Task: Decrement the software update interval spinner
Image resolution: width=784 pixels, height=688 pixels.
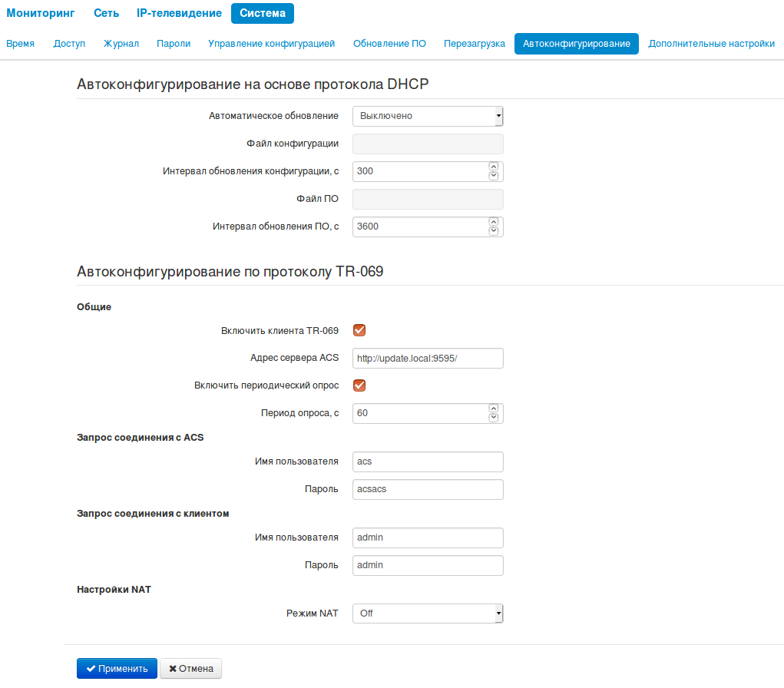Action: pyautogui.click(x=494, y=231)
